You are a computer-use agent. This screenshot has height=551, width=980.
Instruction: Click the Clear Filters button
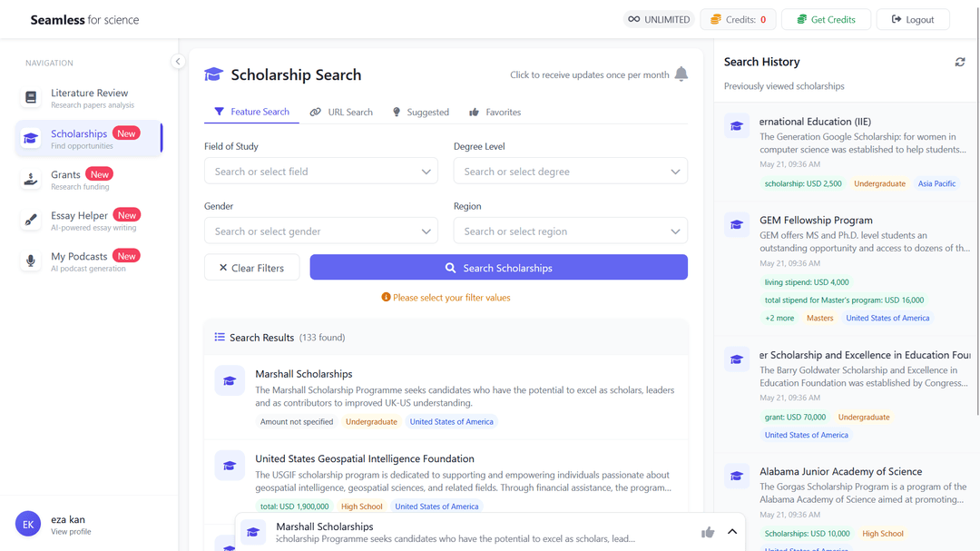click(x=252, y=268)
